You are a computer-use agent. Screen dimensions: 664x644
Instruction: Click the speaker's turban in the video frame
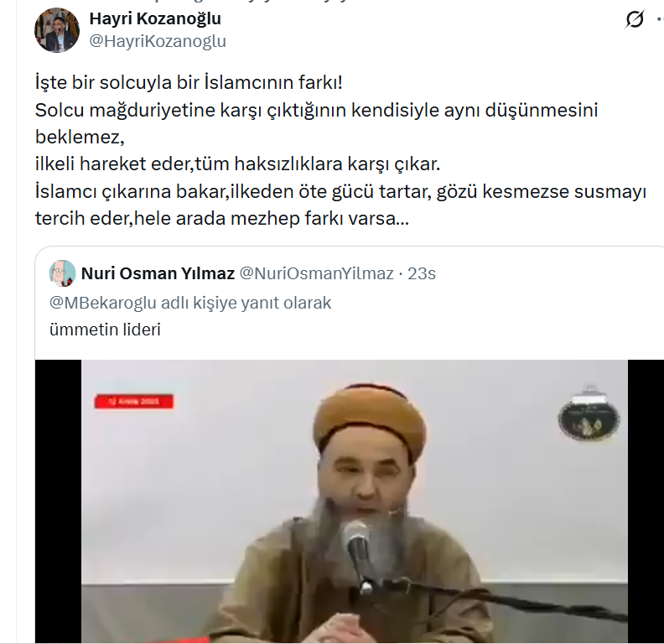(x=369, y=416)
